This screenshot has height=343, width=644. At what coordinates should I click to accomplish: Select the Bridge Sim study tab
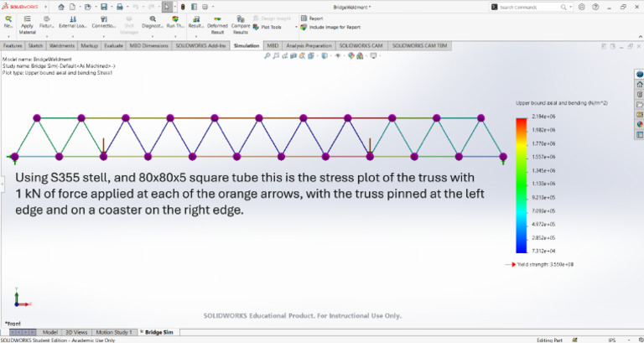[x=158, y=332]
